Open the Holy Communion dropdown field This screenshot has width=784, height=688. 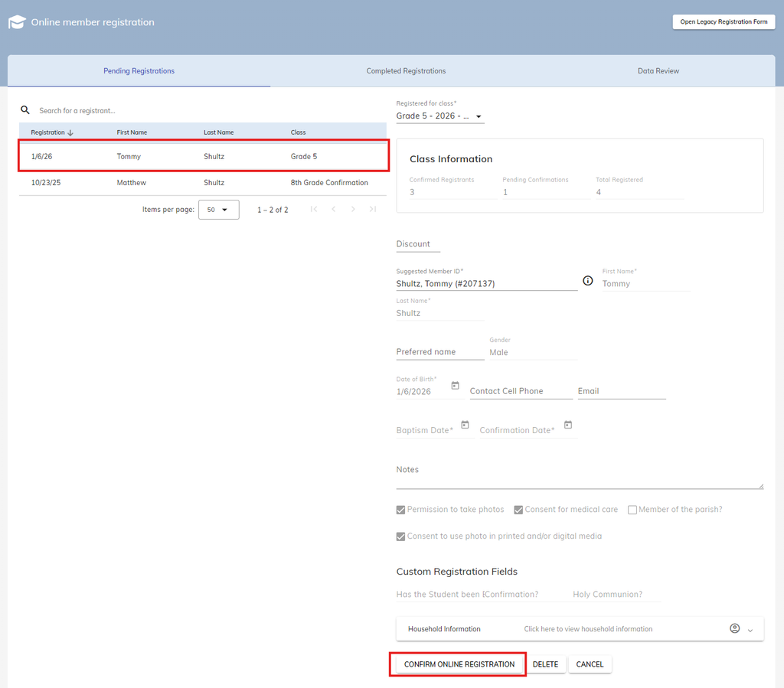[616, 595]
